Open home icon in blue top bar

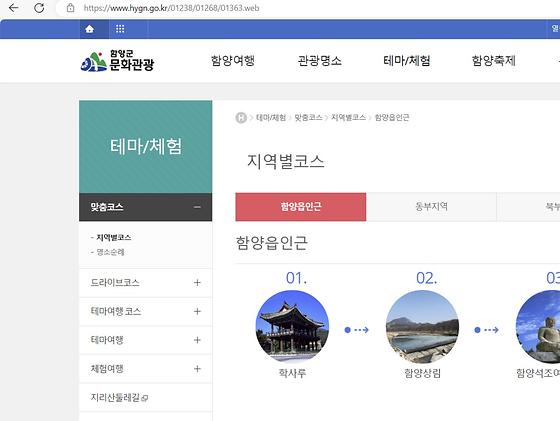90,29
